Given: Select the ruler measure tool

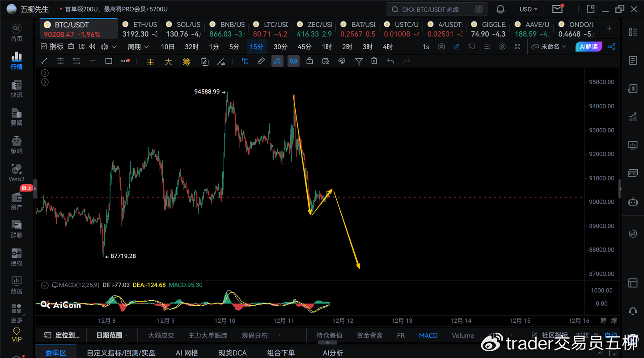Looking at the screenshot, I should [261, 61].
